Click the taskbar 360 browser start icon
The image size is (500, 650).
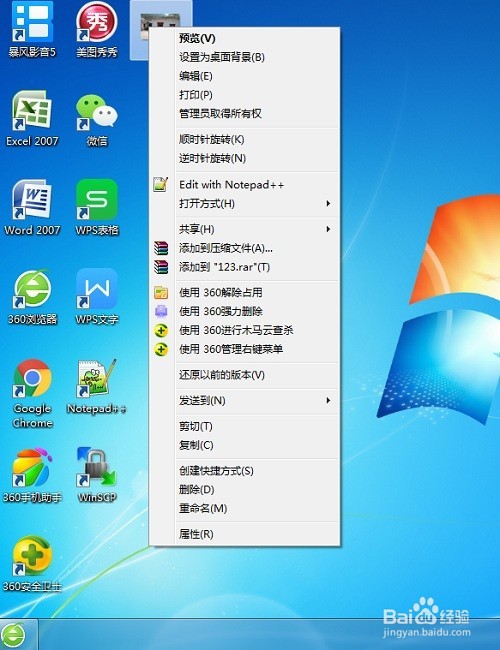14,634
